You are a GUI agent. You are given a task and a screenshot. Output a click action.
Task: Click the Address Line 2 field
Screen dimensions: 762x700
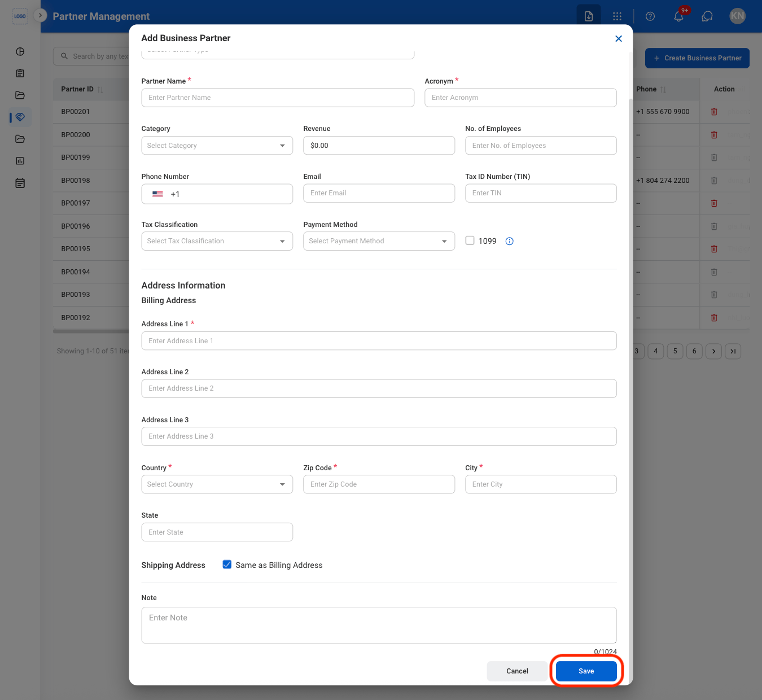click(379, 388)
